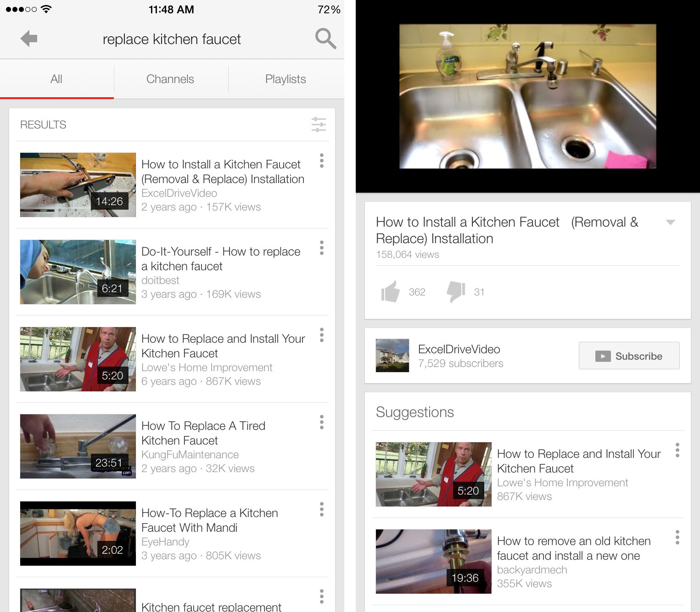Open options menu for doitbest video result
Image resolution: width=700 pixels, height=612 pixels.
[x=322, y=248]
